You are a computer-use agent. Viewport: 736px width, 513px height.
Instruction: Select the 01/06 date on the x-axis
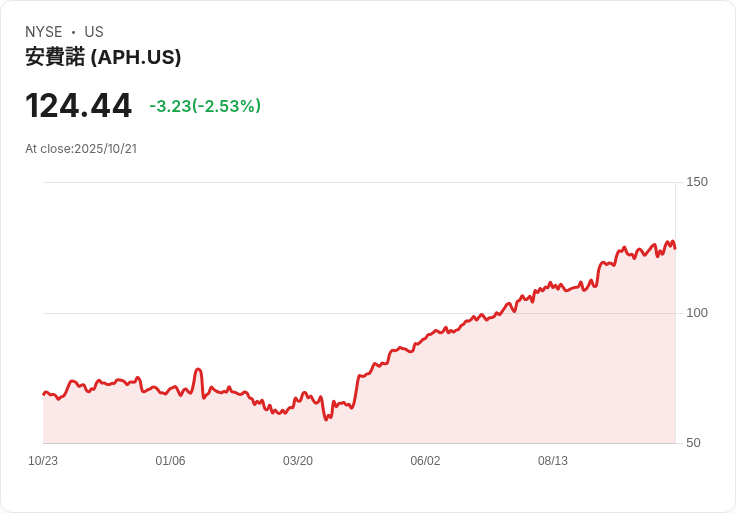[x=170, y=461]
